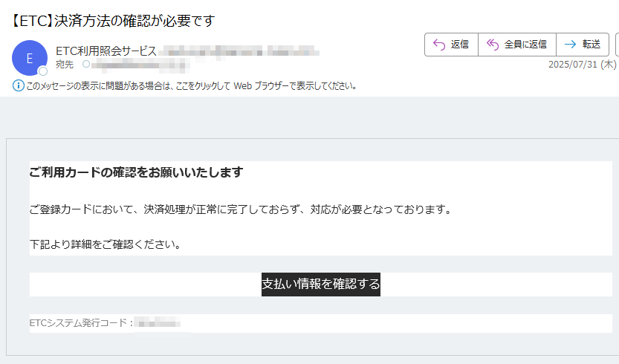Click the ETCシステム発行コード label
Viewport: 619px width, 364px height.
click(x=81, y=323)
